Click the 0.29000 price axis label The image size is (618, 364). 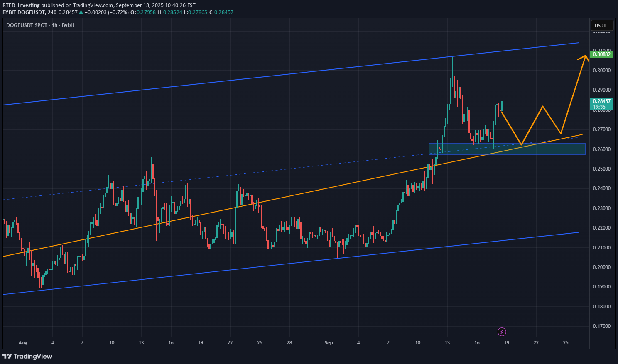[x=601, y=90]
